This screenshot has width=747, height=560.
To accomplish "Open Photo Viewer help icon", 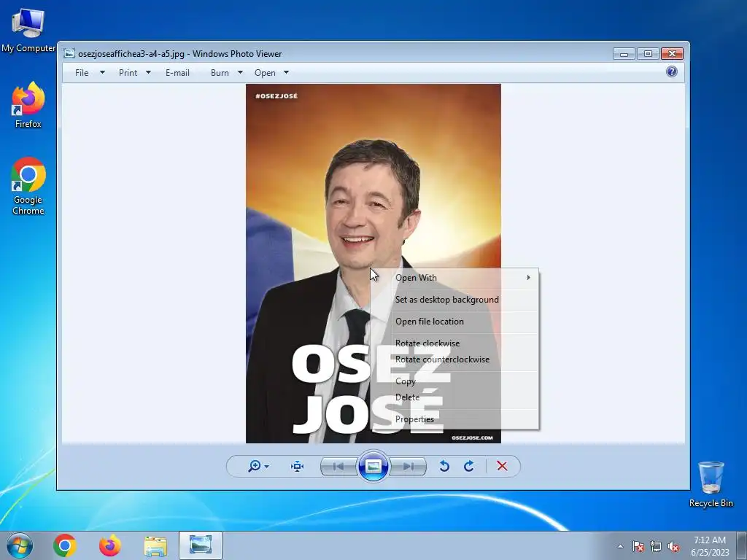I will 672,72.
